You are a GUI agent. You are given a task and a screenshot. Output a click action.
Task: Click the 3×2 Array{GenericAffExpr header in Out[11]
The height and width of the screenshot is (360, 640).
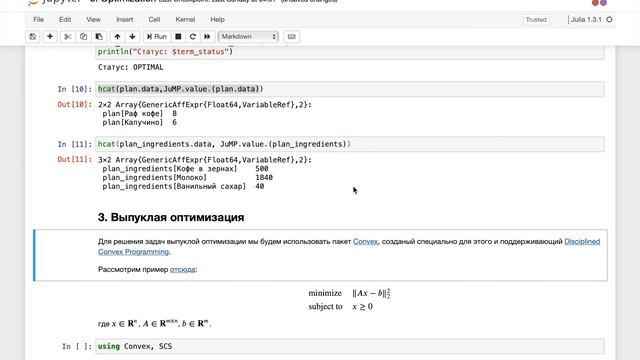coord(205,160)
